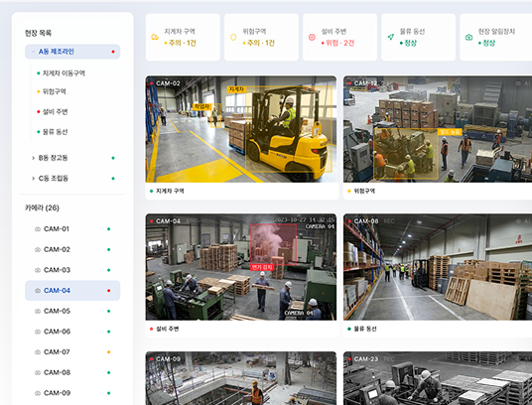
Task: Select CAM-09 label in the camera list
Action: (57, 393)
